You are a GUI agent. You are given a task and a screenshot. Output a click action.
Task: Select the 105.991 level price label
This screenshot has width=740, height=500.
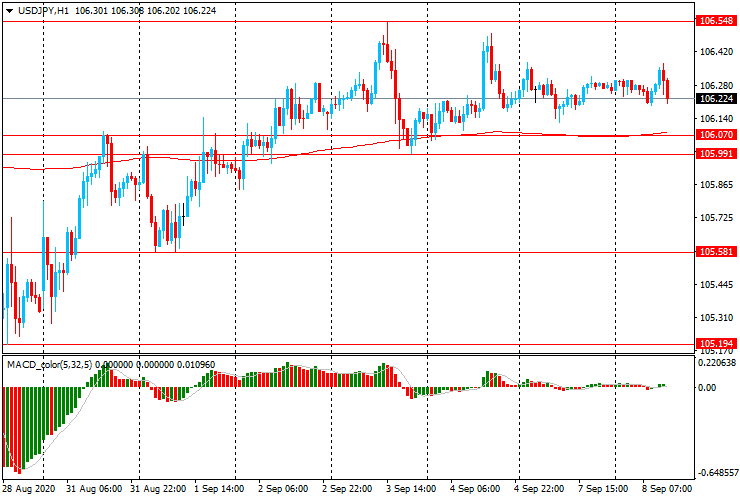716,153
